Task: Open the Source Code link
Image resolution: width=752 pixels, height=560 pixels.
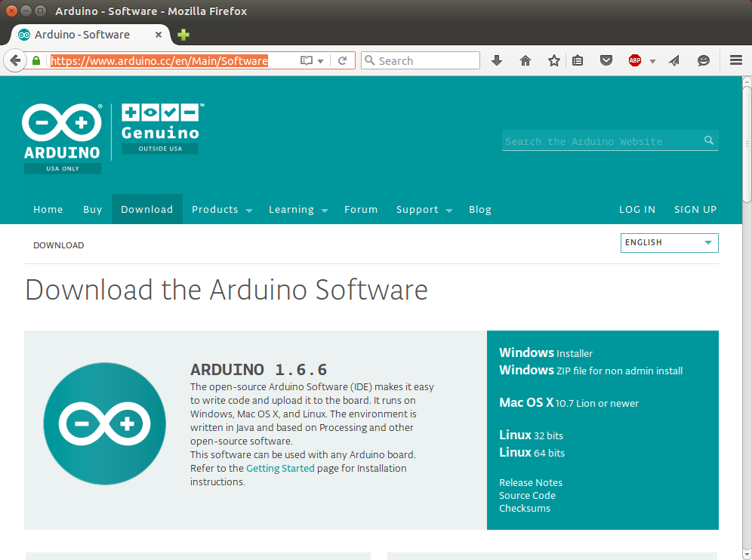Action: point(527,495)
